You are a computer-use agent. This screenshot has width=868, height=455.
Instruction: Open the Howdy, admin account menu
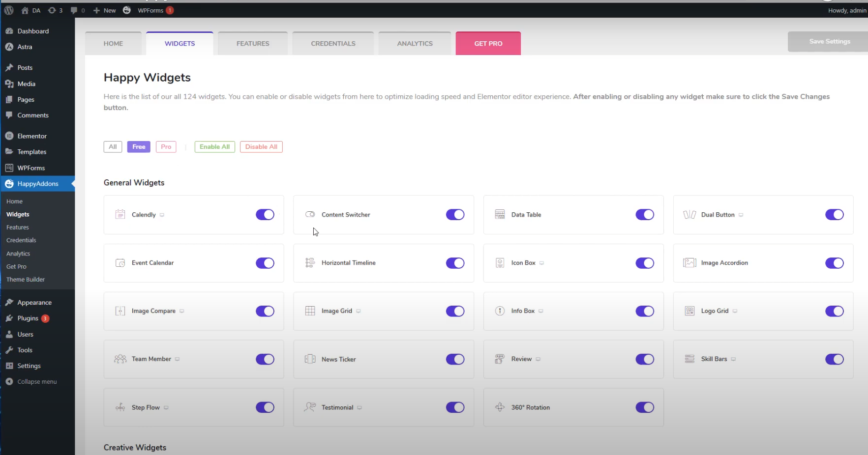click(846, 10)
